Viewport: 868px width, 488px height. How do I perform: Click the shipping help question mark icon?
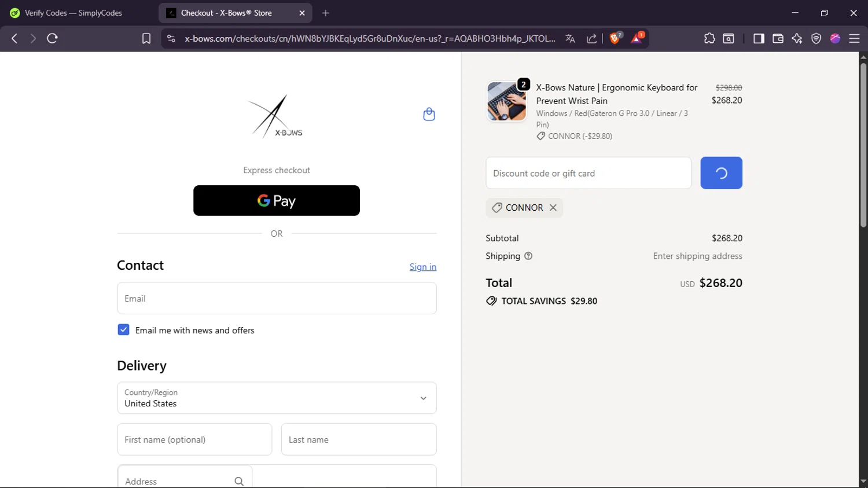click(528, 256)
